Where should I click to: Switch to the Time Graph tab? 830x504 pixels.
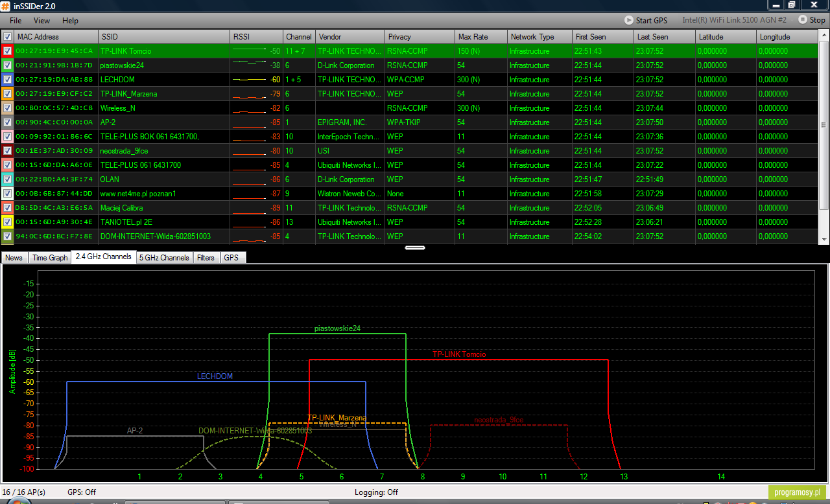coord(50,257)
